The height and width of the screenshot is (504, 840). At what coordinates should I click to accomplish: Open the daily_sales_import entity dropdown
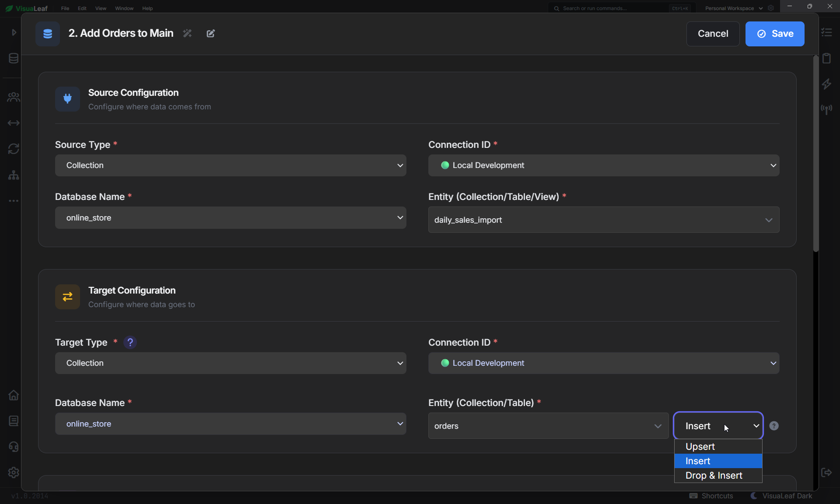pos(604,220)
